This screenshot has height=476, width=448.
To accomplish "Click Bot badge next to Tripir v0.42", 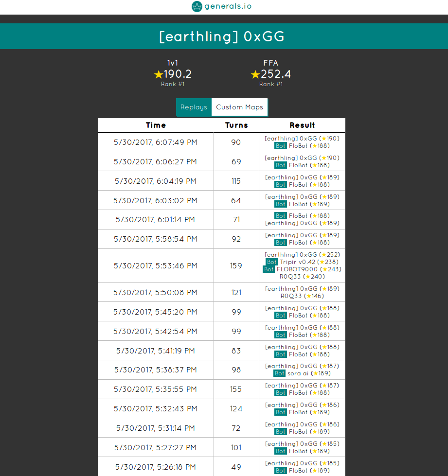I will click(271, 262).
